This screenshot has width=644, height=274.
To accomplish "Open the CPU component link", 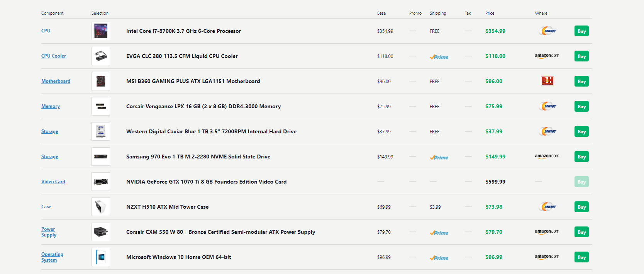I will [46, 31].
